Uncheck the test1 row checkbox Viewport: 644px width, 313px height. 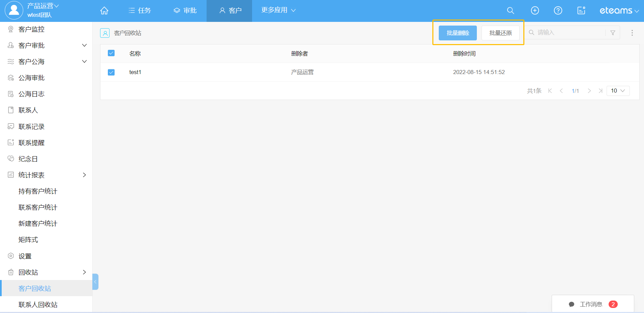[111, 72]
